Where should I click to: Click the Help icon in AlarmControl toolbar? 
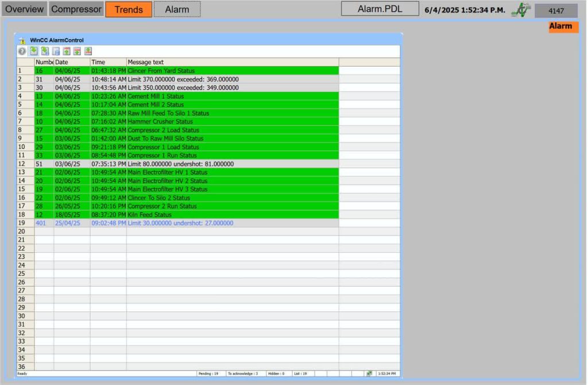click(22, 51)
